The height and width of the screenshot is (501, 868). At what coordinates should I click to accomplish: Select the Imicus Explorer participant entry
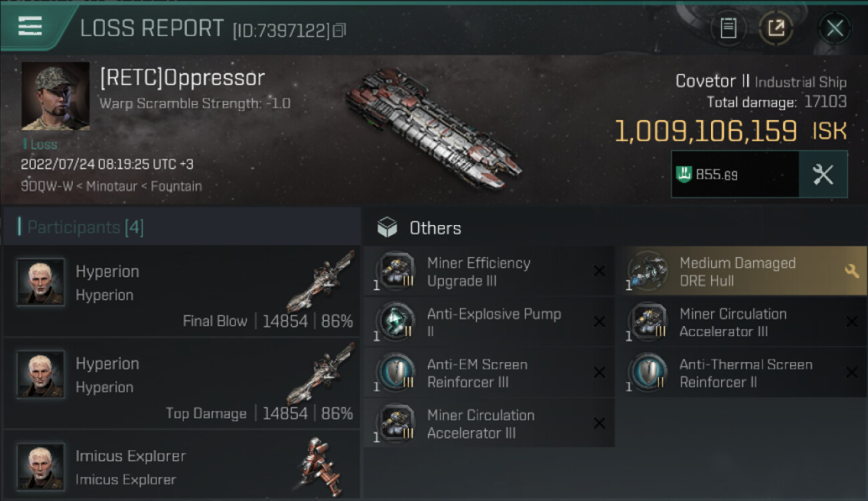182,466
